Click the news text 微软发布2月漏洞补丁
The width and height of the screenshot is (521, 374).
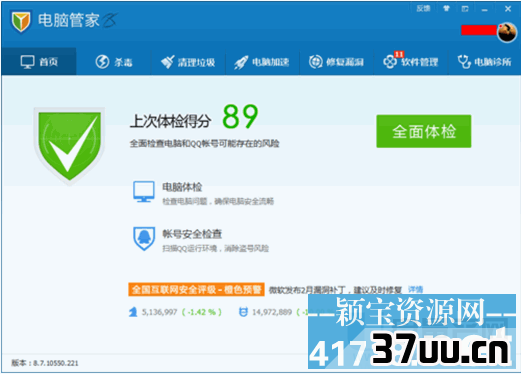[335, 290]
